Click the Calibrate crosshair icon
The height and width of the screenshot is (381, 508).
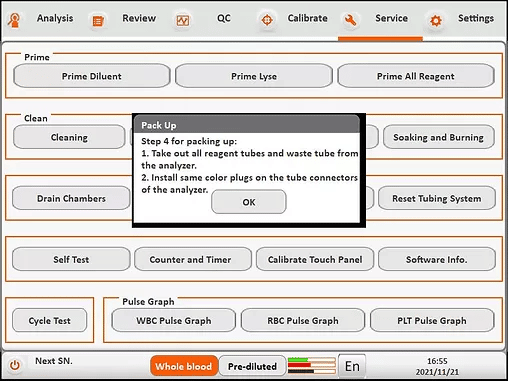(x=267, y=20)
